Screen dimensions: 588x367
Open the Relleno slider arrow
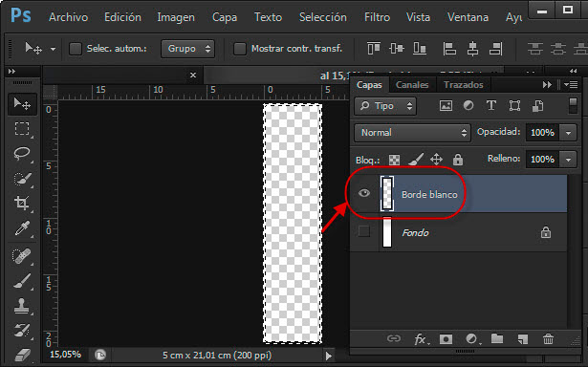click(569, 160)
